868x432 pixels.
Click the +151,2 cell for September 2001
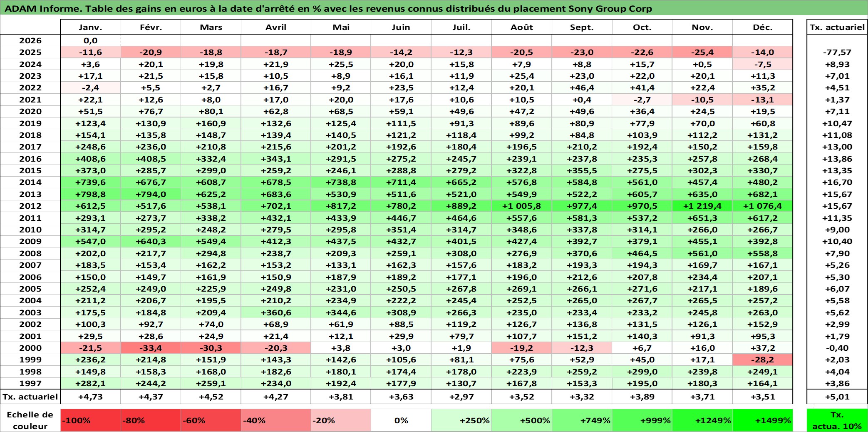click(x=582, y=336)
